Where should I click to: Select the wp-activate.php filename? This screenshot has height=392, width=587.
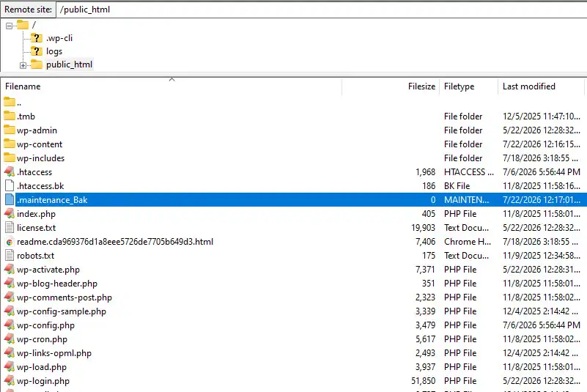coord(48,270)
